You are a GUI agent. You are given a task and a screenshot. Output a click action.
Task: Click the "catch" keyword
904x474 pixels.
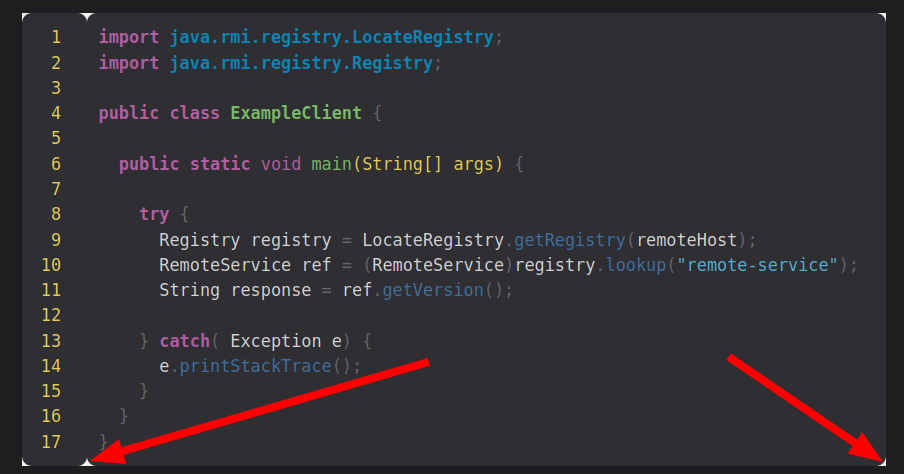pos(184,341)
